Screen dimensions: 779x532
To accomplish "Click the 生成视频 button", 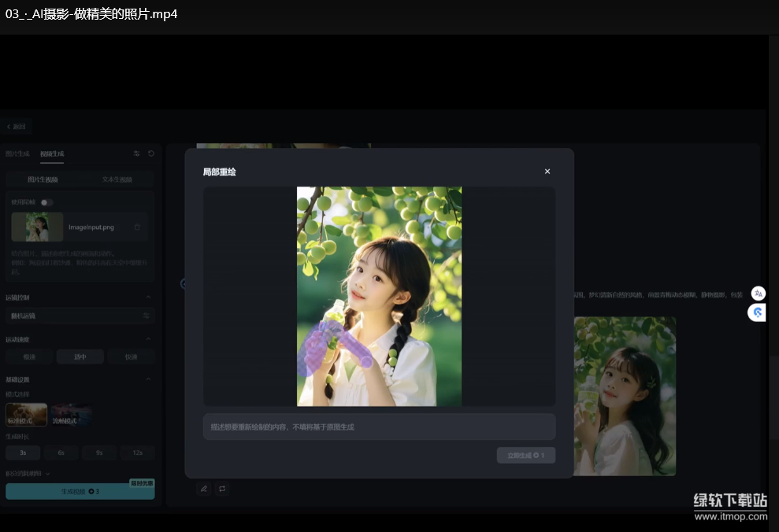I will tap(80, 491).
